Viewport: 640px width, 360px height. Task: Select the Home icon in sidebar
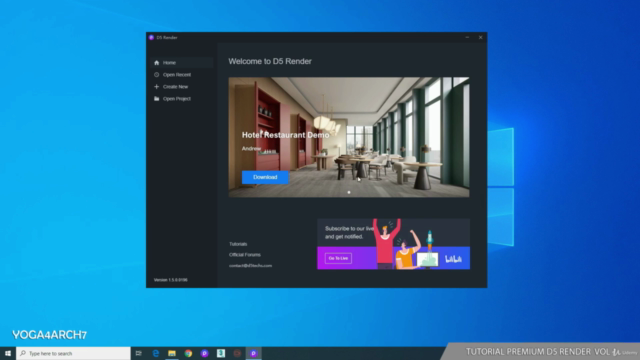pyautogui.click(x=156, y=62)
